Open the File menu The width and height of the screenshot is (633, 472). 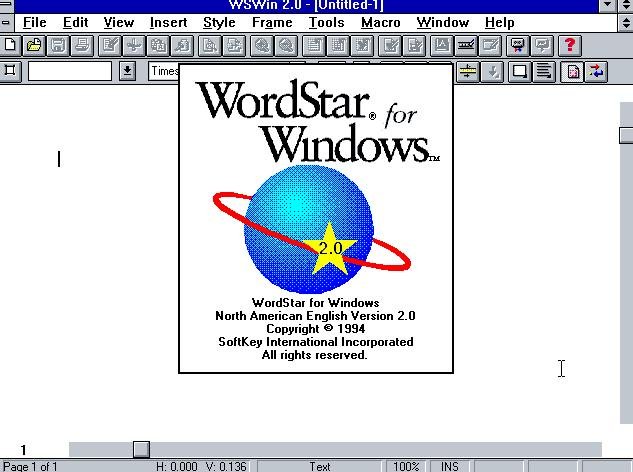click(x=34, y=23)
